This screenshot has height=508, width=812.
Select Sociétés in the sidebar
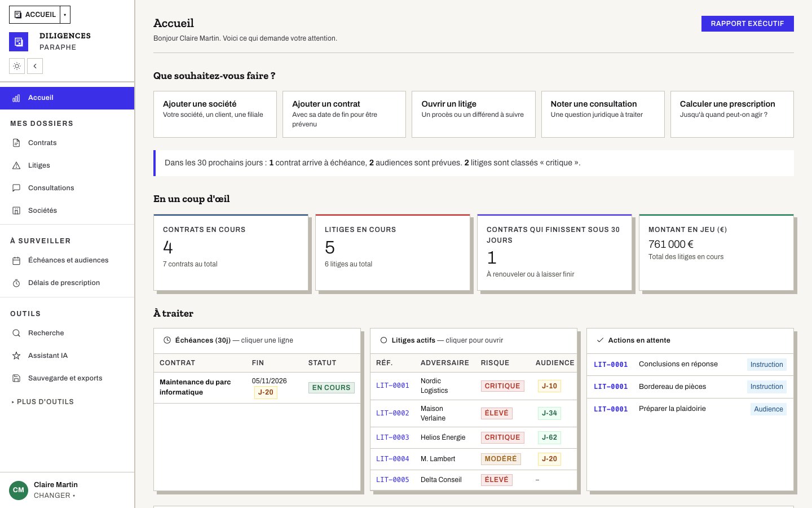coord(67,211)
